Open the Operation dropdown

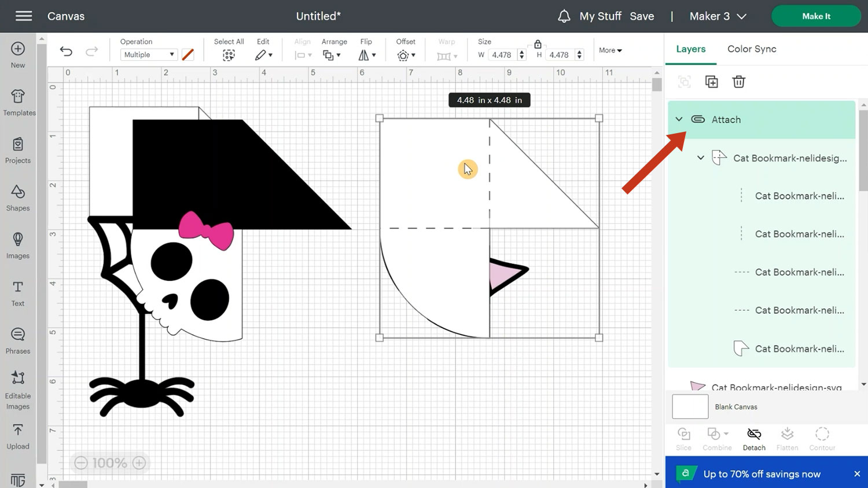pos(148,54)
